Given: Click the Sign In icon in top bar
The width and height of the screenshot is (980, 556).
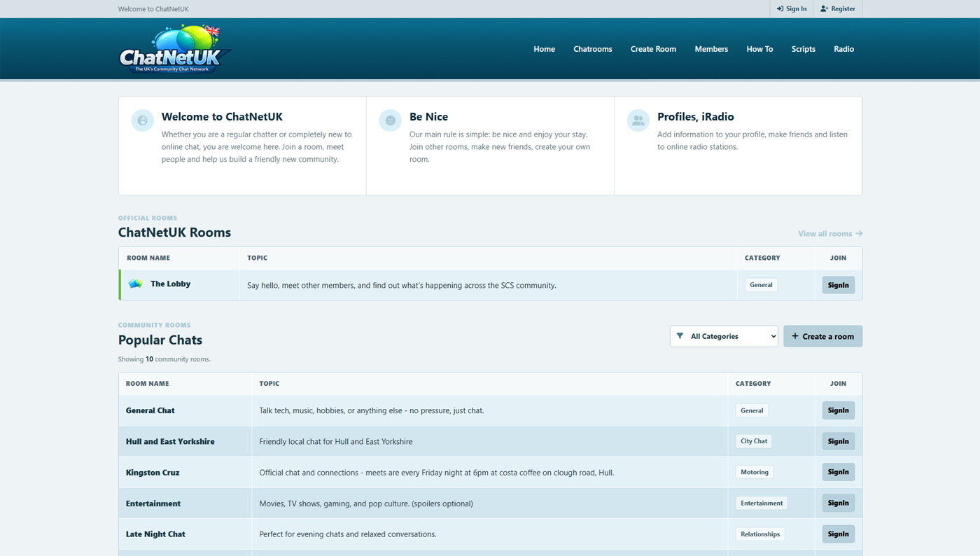Looking at the screenshot, I should (780, 9).
